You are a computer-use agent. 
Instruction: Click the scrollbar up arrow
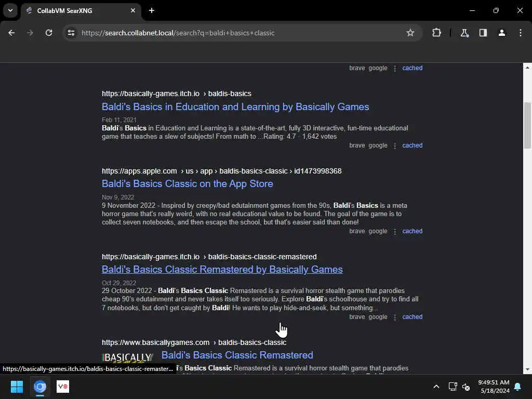click(527, 68)
